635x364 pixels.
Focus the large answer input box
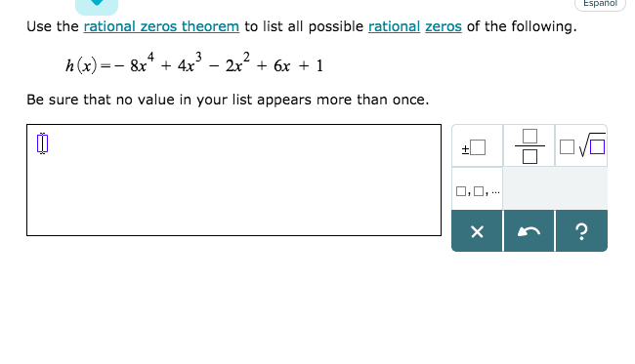coord(233,180)
